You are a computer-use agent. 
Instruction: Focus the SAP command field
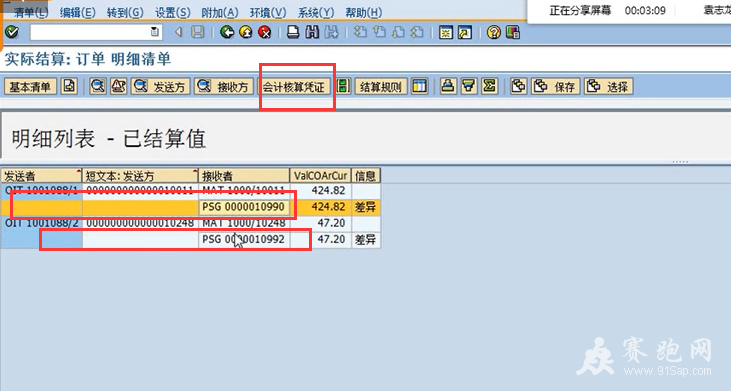tap(91, 32)
